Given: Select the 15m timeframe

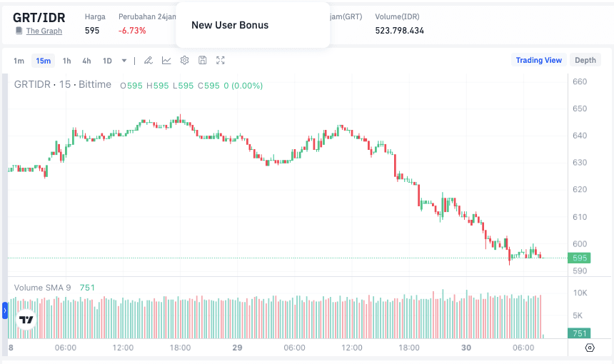Looking at the screenshot, I should (x=43, y=61).
